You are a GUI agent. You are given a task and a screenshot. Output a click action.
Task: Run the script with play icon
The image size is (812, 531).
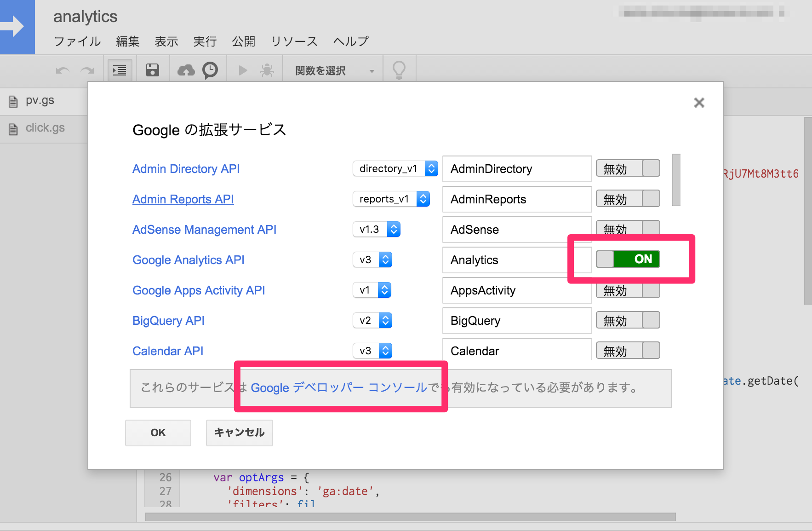click(243, 70)
